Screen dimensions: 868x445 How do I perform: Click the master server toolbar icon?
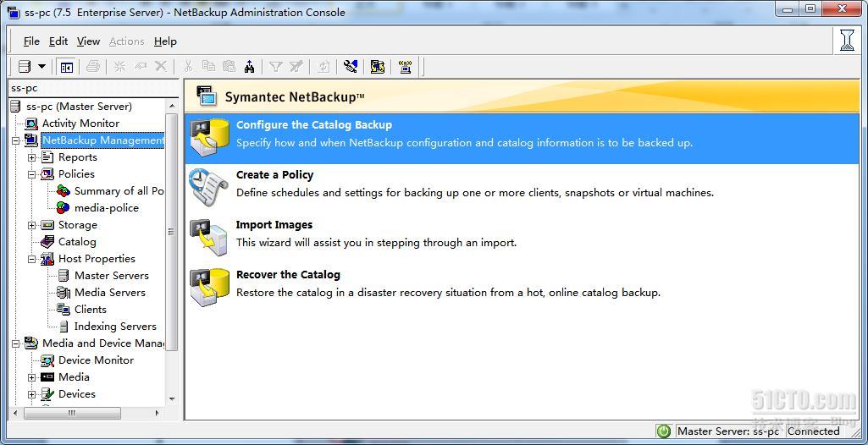24,67
